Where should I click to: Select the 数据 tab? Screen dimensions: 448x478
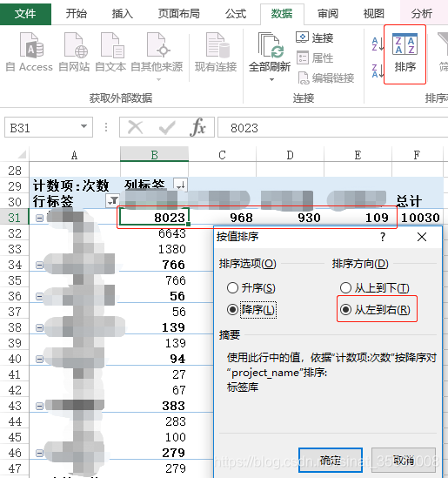coord(282,14)
